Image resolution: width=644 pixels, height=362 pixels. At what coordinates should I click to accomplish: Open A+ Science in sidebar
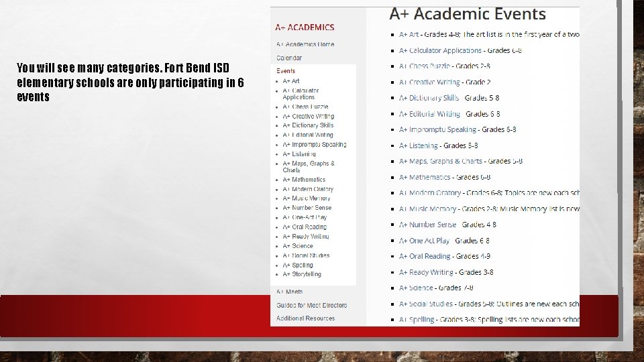click(x=298, y=246)
